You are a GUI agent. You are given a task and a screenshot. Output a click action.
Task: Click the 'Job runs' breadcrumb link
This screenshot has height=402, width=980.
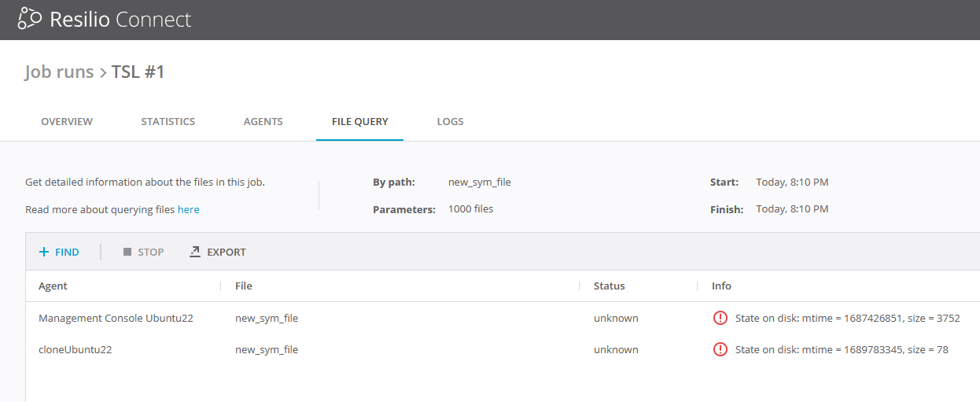(x=59, y=72)
